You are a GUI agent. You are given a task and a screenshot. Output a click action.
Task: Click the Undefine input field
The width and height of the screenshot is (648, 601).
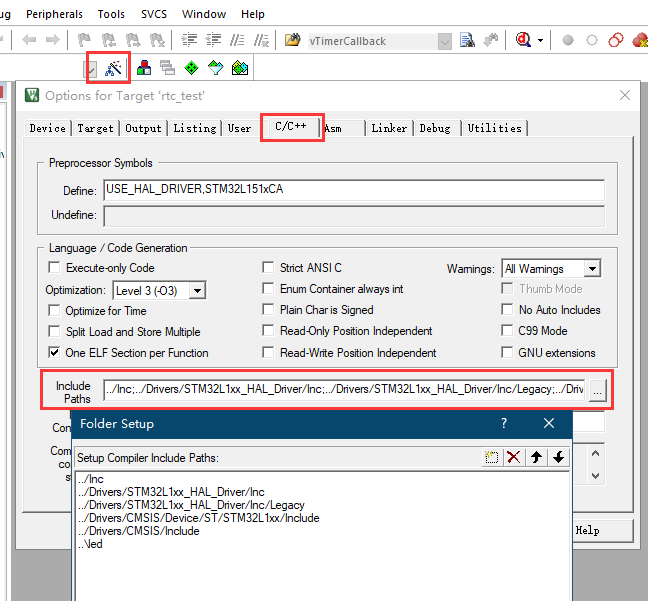coord(354,216)
